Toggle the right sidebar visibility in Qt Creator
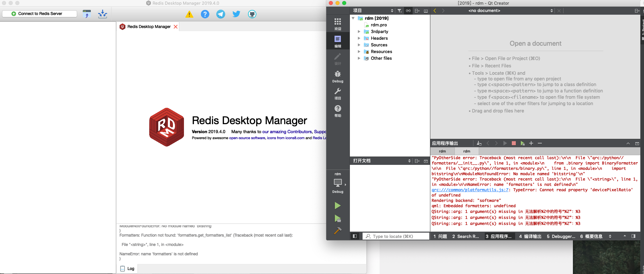This screenshot has height=274, width=644. point(633,236)
